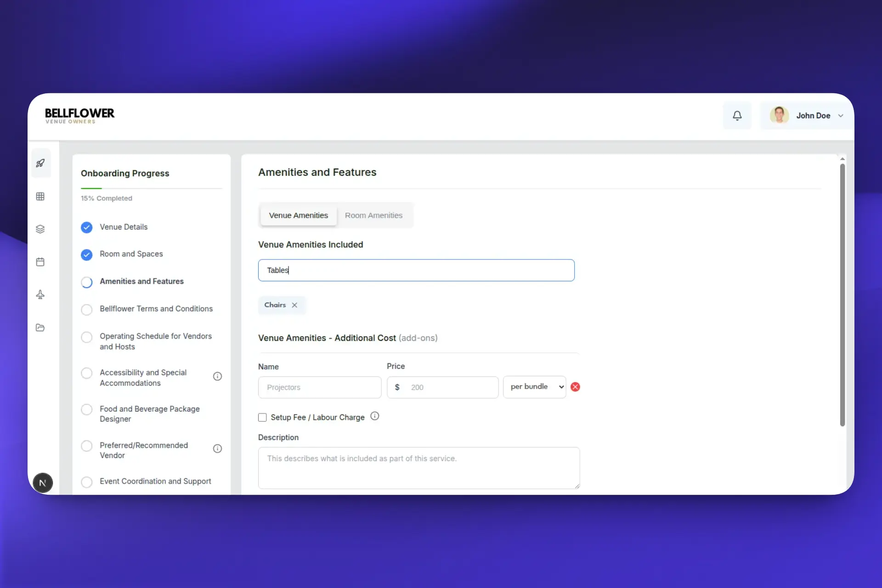Open the per bundle price unit dropdown
The width and height of the screenshot is (882, 588).
tap(534, 387)
